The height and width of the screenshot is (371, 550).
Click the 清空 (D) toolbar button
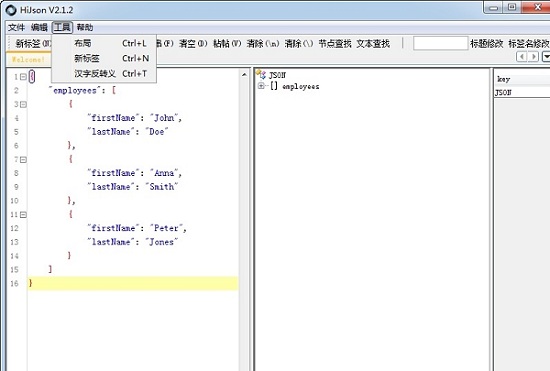pyautogui.click(x=193, y=43)
